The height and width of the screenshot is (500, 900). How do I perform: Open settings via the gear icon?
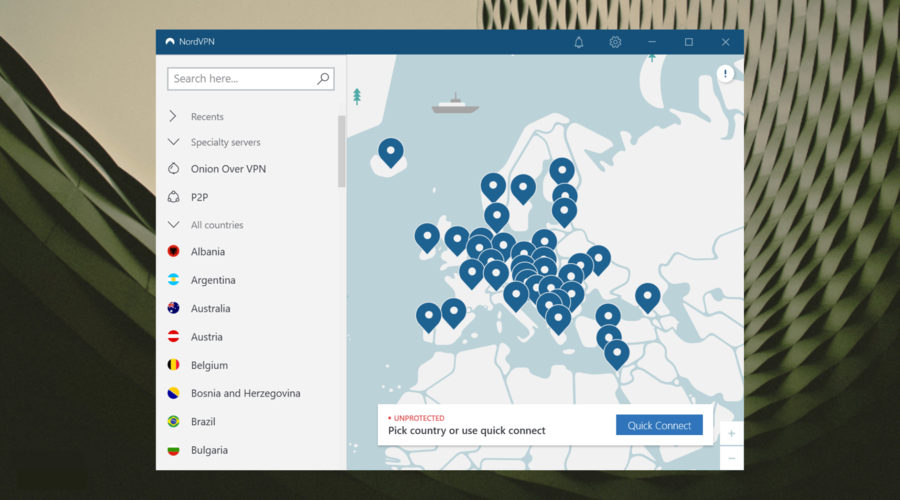click(x=615, y=42)
